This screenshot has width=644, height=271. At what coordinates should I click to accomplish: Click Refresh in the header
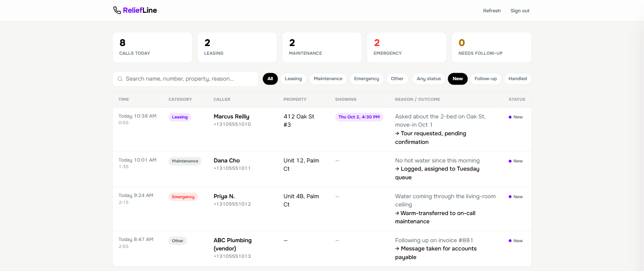[492, 11]
